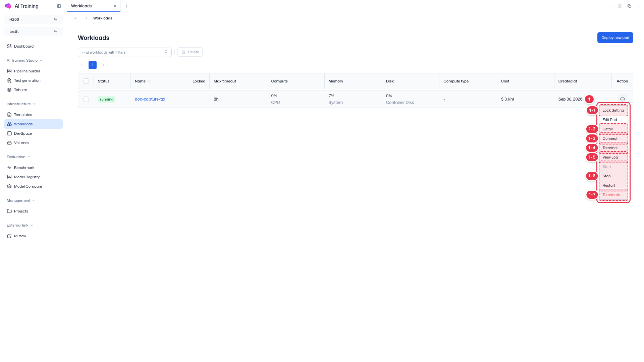The width and height of the screenshot is (644, 362).
Task: Open DevSpace in sidebar
Action: coord(33,133)
